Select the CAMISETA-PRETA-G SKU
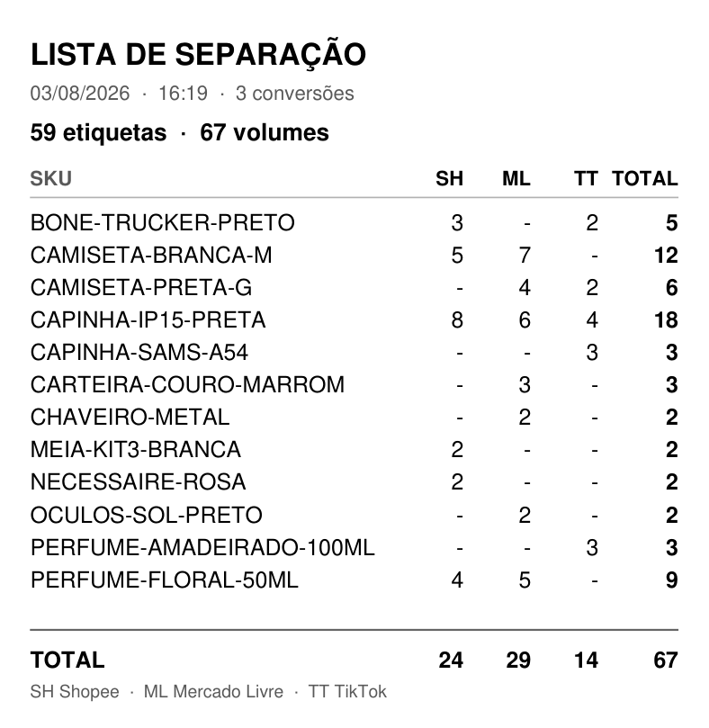 point(141,288)
